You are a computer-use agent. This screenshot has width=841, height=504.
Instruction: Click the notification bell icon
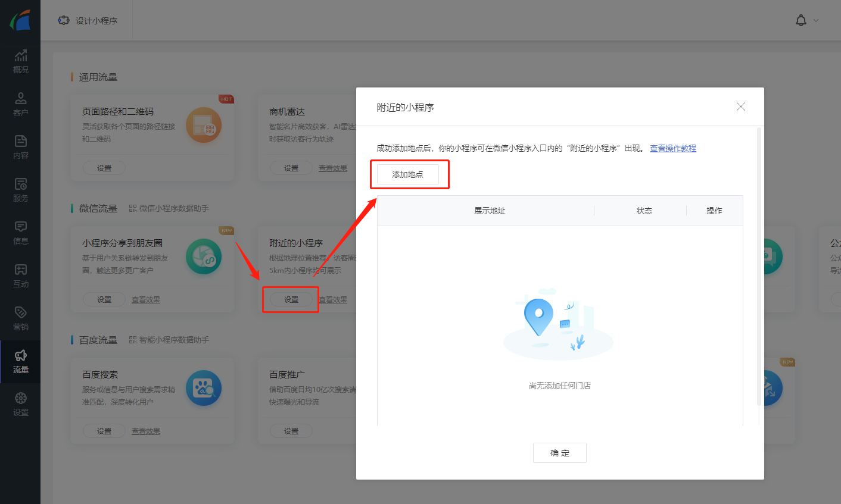click(800, 20)
